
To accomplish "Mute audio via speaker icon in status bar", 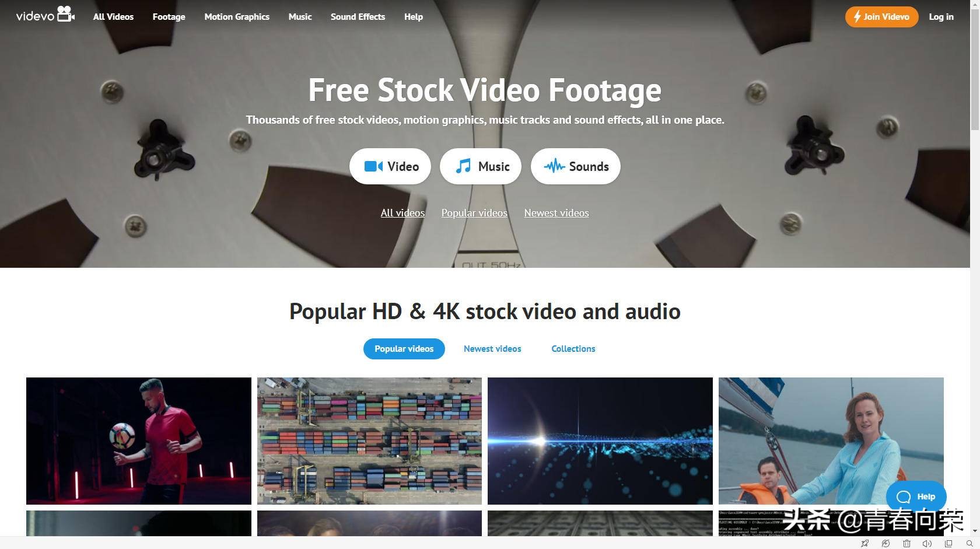I will tap(927, 543).
